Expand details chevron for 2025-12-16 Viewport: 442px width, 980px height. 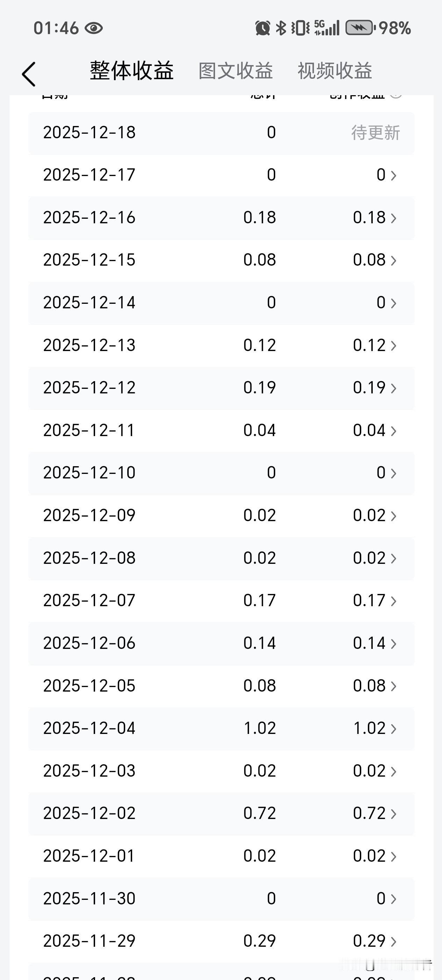pyautogui.click(x=394, y=218)
